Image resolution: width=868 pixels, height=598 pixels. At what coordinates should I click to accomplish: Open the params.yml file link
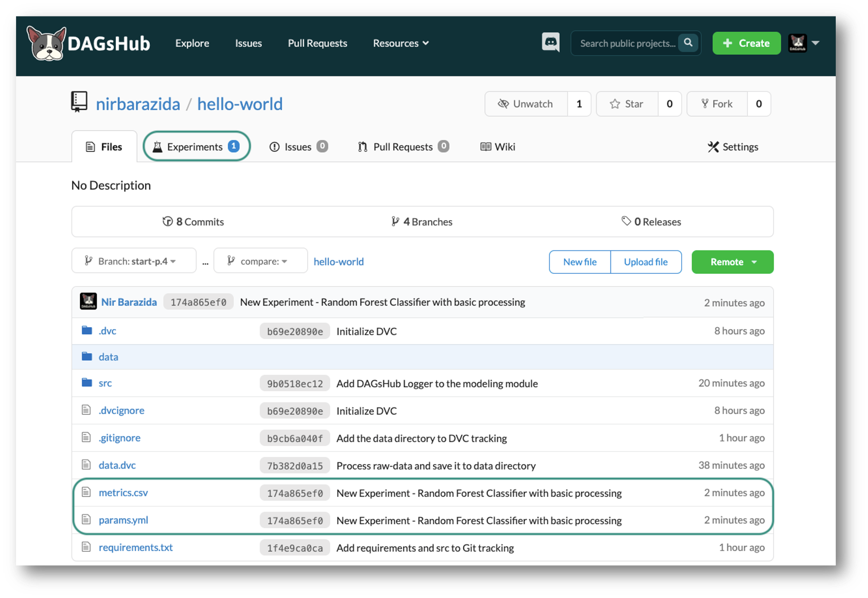[123, 520]
